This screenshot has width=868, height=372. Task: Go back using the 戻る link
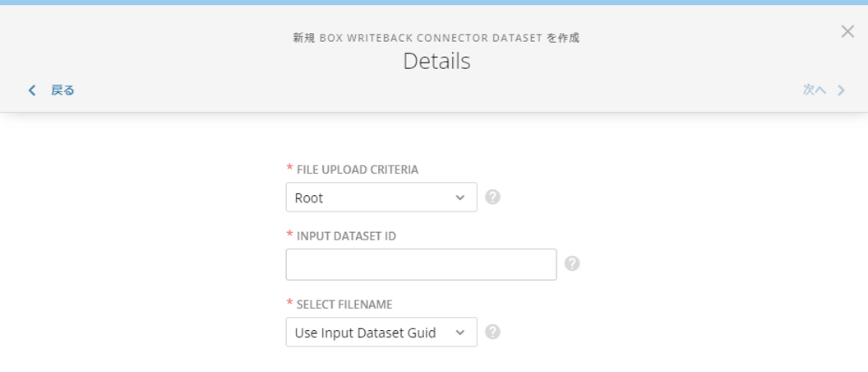62,91
